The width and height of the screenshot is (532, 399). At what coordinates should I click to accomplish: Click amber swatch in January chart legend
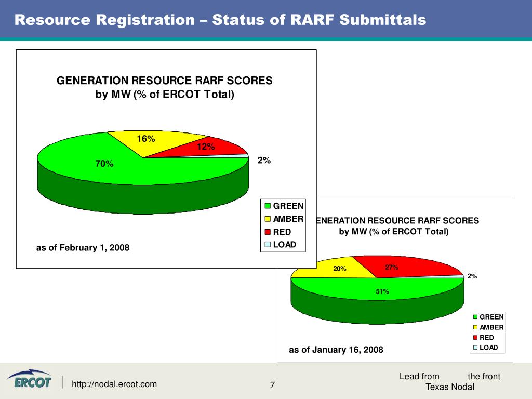pos(475,327)
